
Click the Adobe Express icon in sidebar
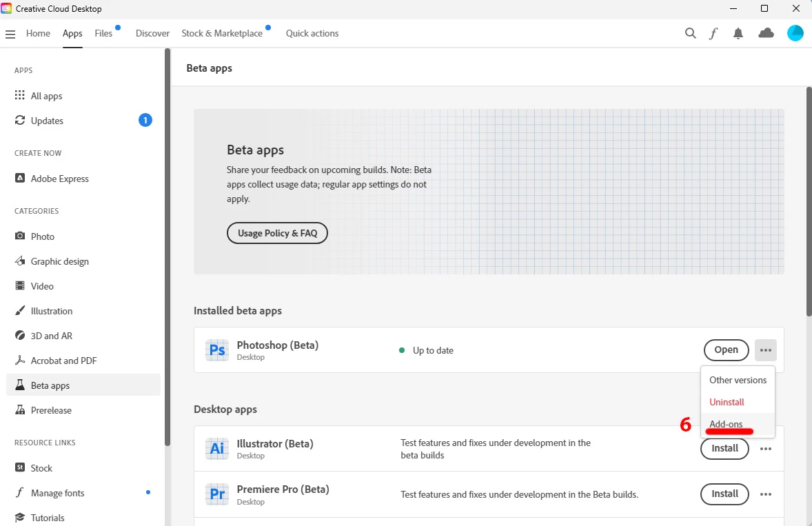point(20,178)
